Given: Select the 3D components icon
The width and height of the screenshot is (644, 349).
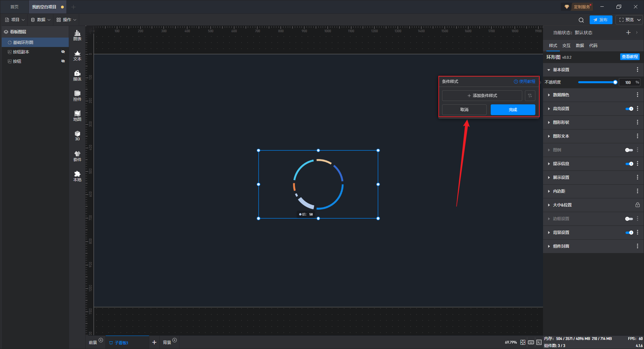Looking at the screenshot, I should tap(77, 136).
